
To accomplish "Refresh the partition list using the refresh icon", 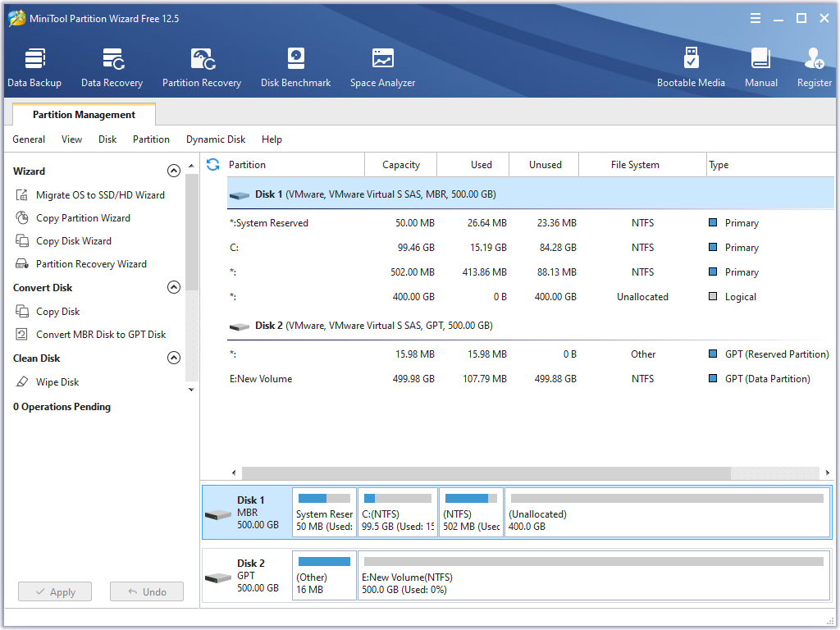I will click(213, 165).
